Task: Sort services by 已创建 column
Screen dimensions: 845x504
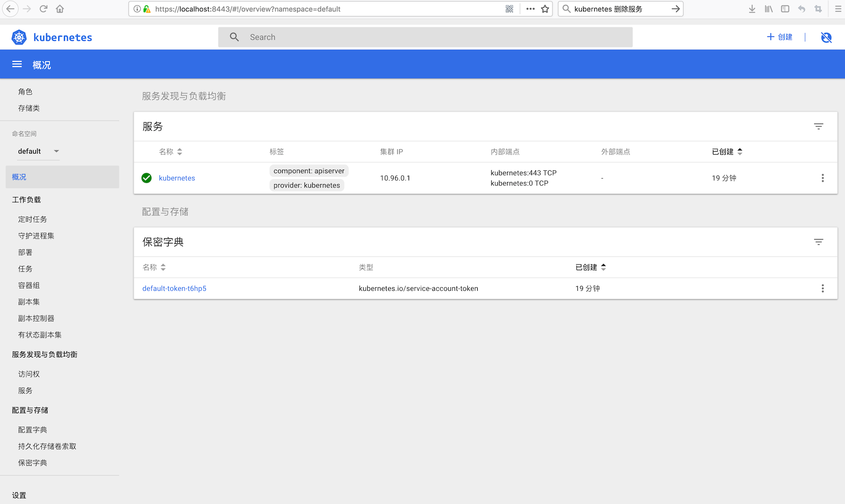Action: click(x=727, y=152)
